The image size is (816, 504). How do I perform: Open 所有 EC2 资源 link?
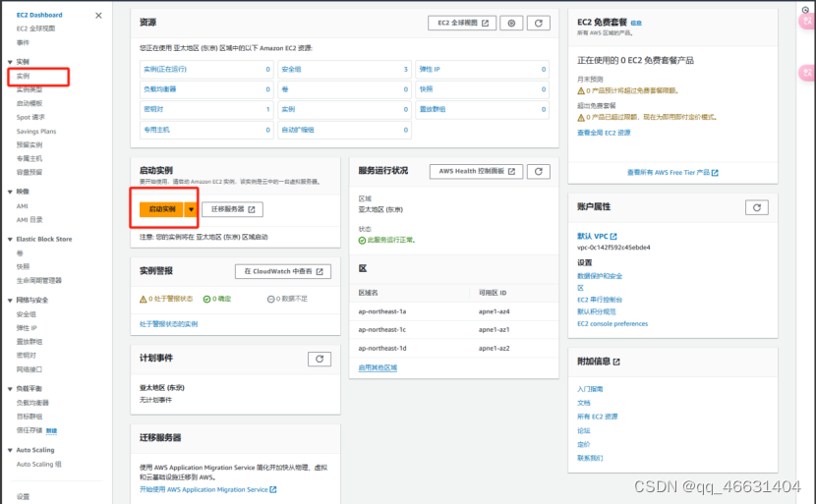pos(598,418)
